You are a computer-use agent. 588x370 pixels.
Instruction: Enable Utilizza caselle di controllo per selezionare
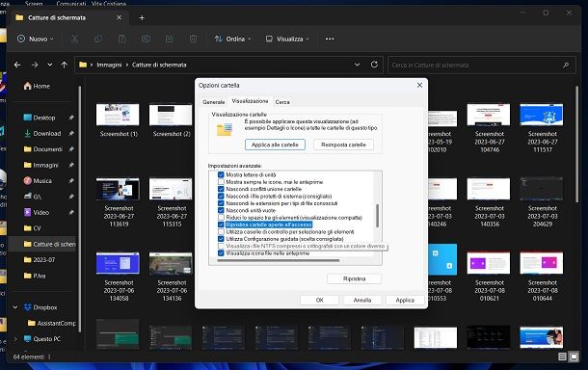[x=221, y=231]
